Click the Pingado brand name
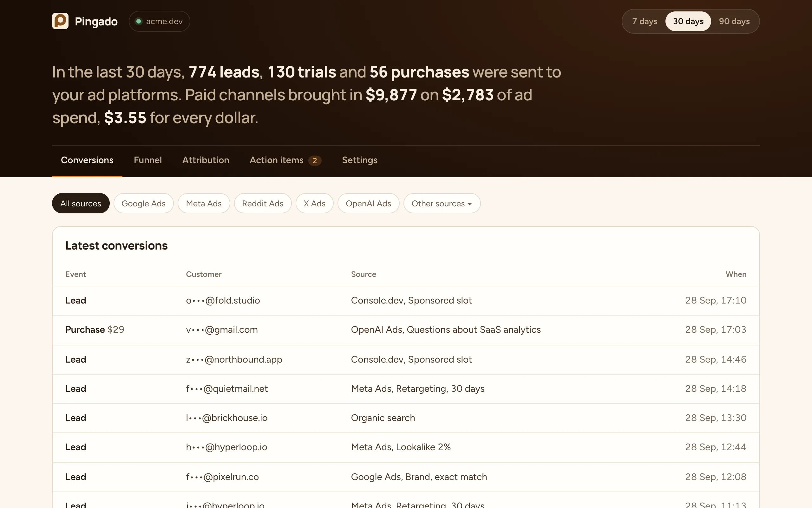This screenshot has height=508, width=812. coord(96,22)
